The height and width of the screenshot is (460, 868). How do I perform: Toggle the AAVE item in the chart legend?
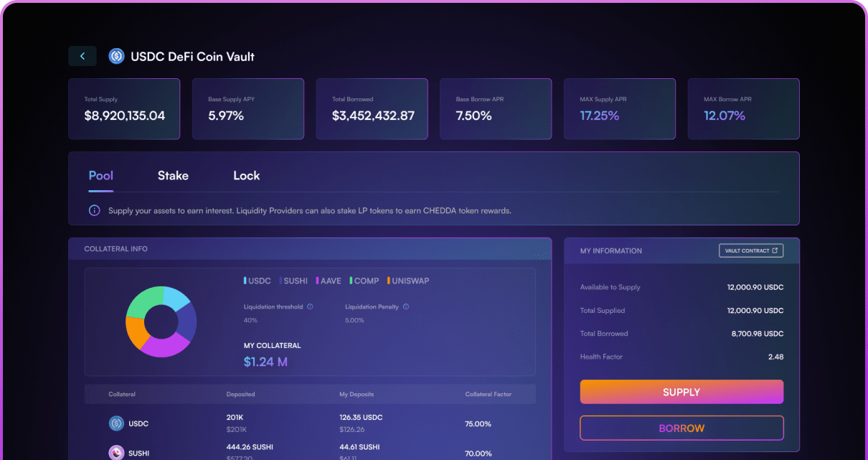329,281
